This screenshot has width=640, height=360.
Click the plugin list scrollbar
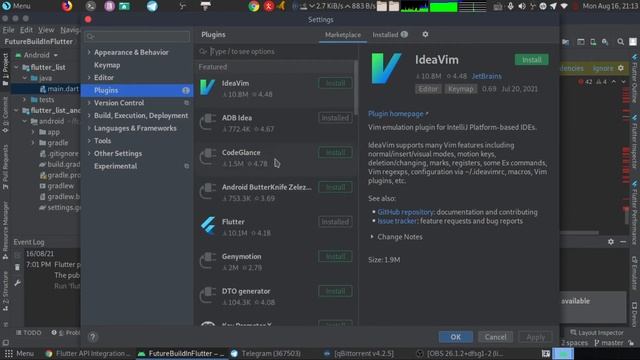(356, 88)
